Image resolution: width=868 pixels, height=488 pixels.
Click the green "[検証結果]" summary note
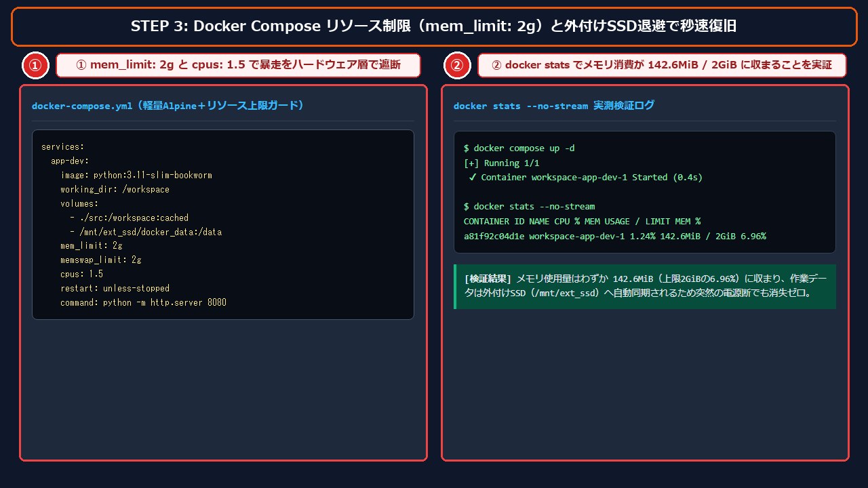645,287
